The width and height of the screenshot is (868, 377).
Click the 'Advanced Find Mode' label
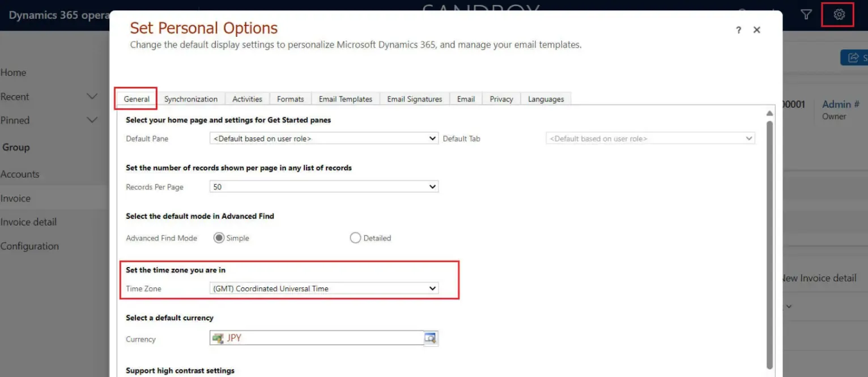tap(161, 238)
